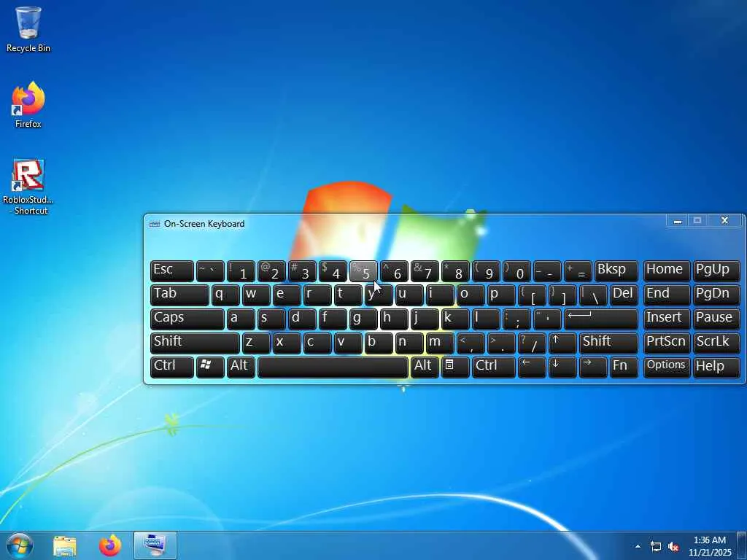Click the muted volume tray icon
This screenshot has width=747, height=560.
click(673, 547)
